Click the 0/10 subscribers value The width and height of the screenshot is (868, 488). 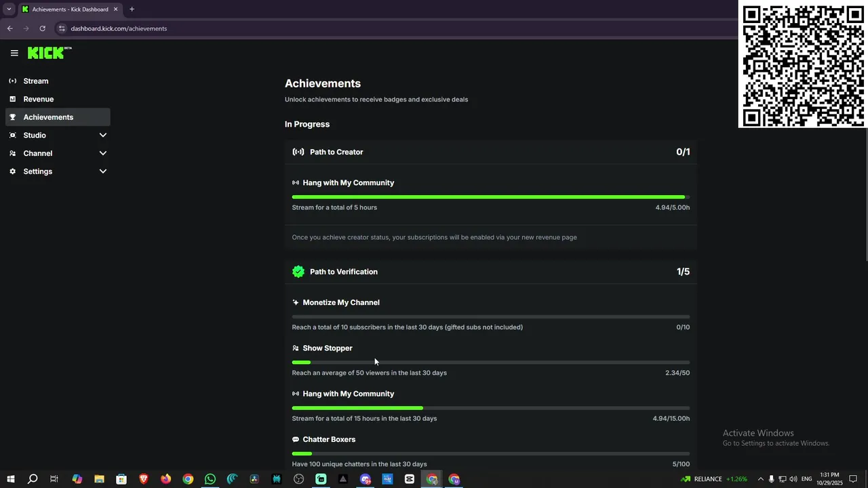[683, 327]
